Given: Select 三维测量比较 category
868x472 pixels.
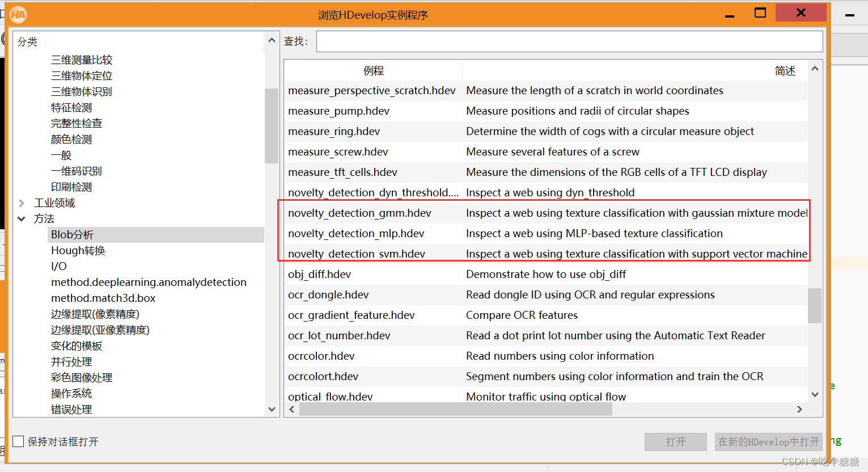Looking at the screenshot, I should (82, 60).
